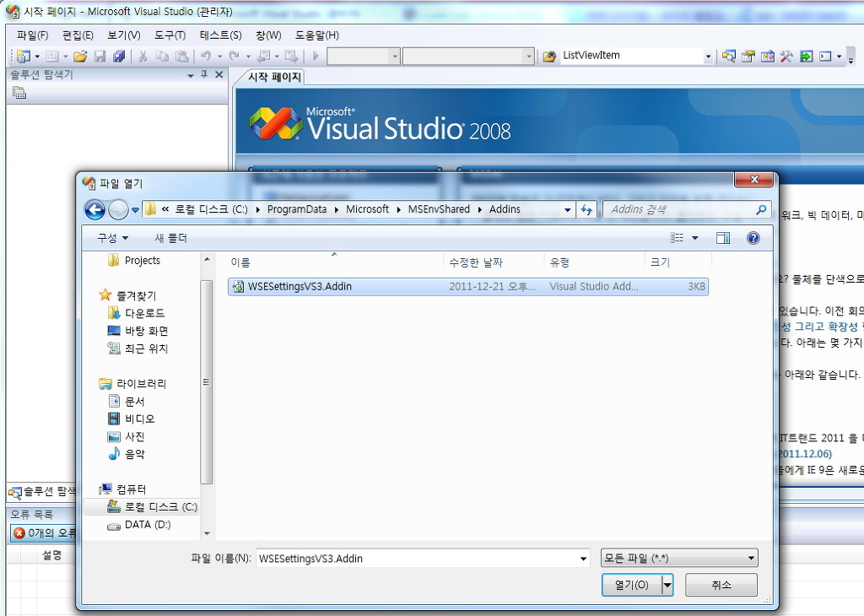Screen dimensions: 864x616
Task: Open the 파일(F) menu
Action: pyautogui.click(x=33, y=35)
